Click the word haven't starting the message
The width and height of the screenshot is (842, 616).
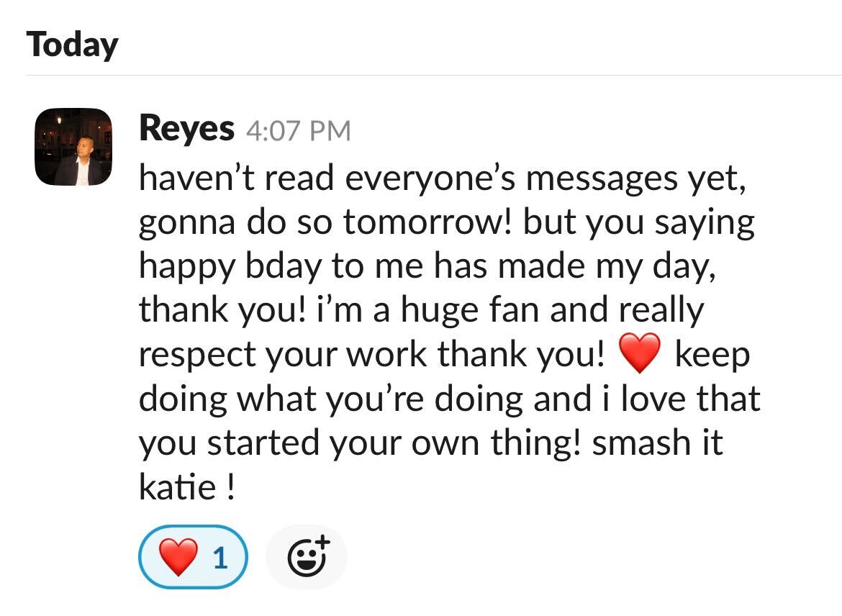196,178
